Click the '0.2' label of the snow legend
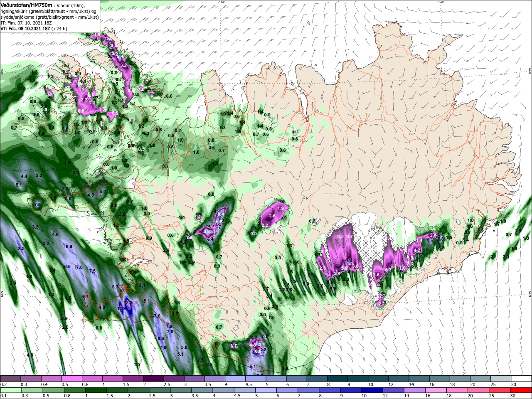The height and width of the screenshot is (399, 532). click(x=3, y=384)
